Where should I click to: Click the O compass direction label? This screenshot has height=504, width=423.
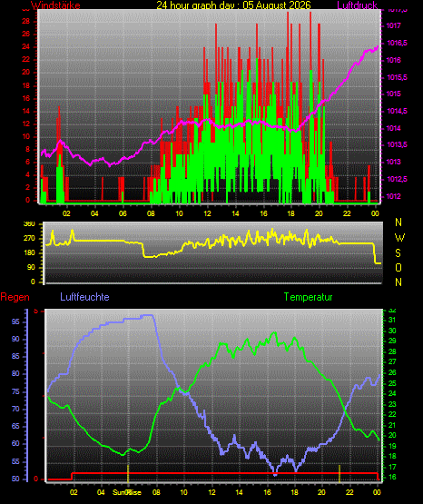(398, 267)
